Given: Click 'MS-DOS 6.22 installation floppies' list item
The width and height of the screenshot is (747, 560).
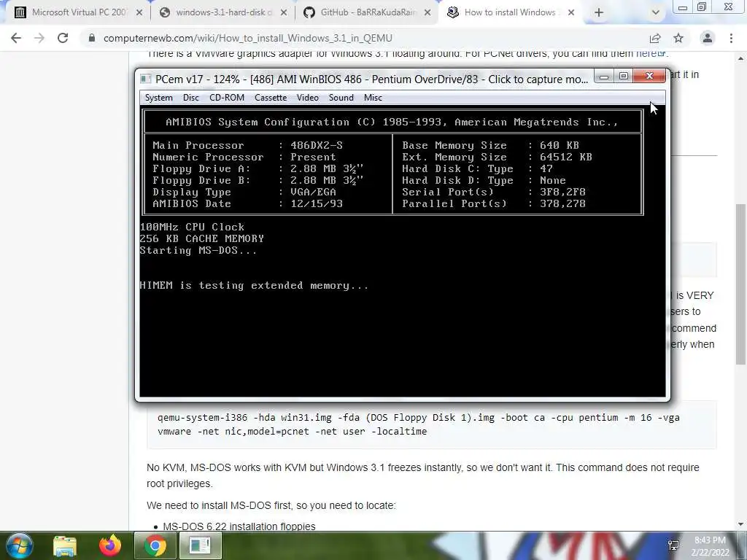Looking at the screenshot, I should [239, 526].
